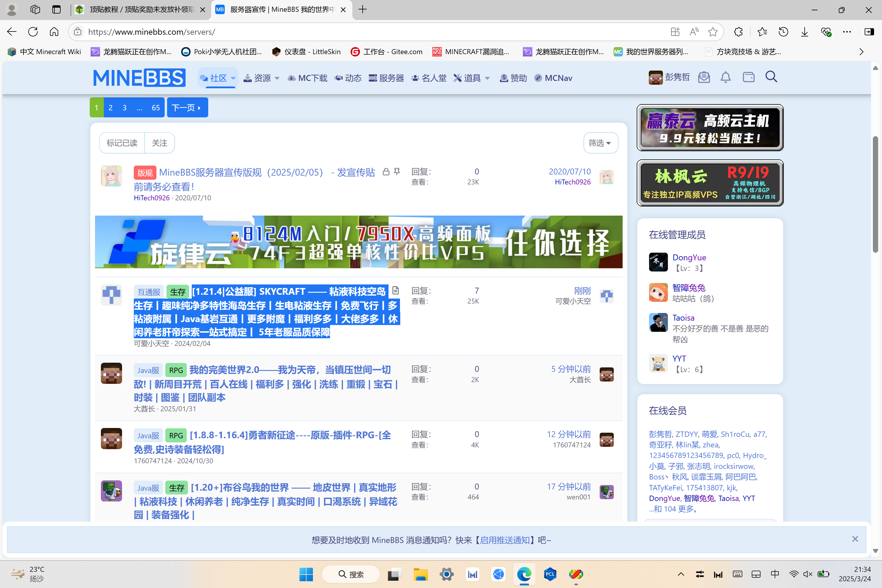Open browser profile avatar icon
882x588 pixels.
[x=12, y=9]
